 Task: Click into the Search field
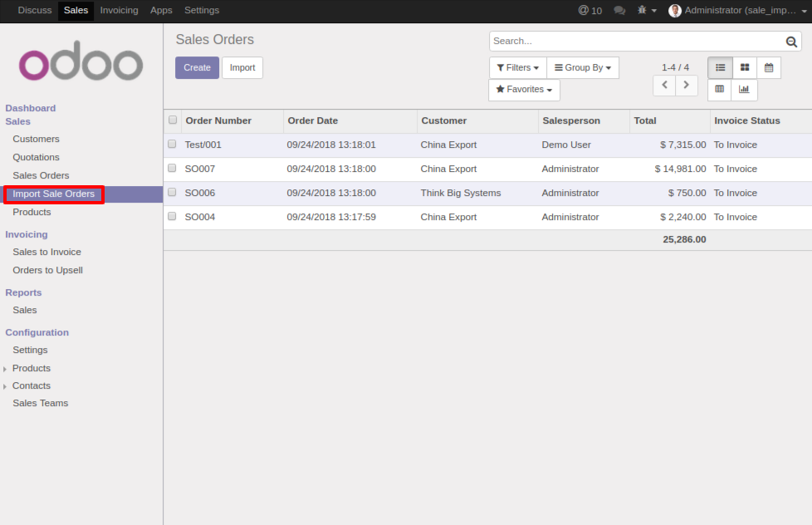pyautogui.click(x=635, y=42)
